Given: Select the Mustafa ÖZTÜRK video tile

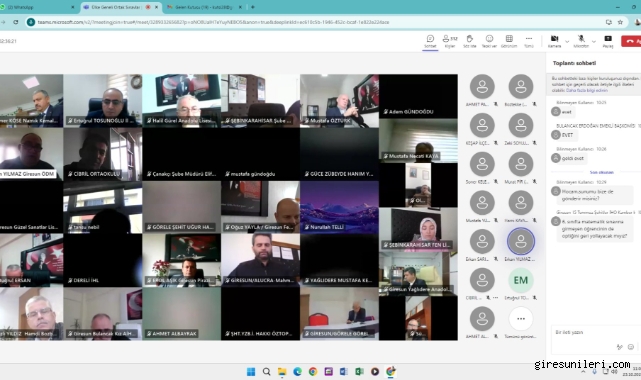Looking at the screenshot, I should coord(339,101).
